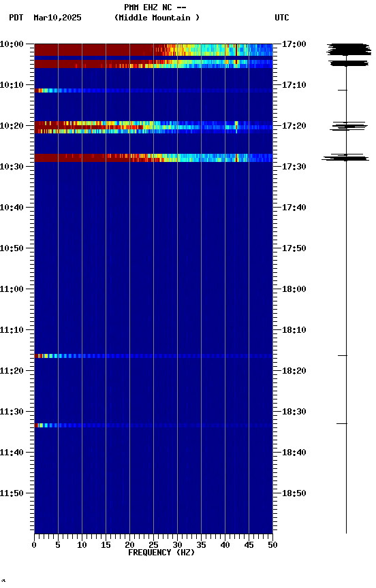Click the '(Middle Mountain )' station name
This screenshot has height=588, width=376.
[157, 18]
